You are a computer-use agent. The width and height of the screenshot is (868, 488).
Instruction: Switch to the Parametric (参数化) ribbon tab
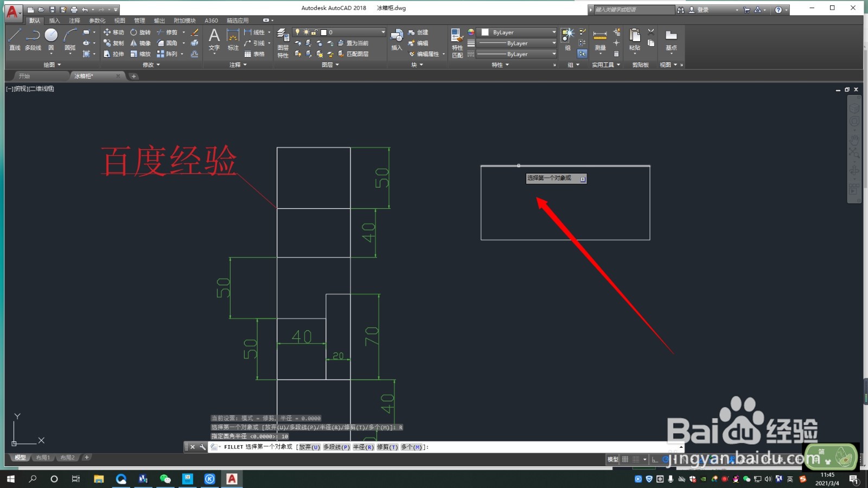pyautogui.click(x=97, y=21)
